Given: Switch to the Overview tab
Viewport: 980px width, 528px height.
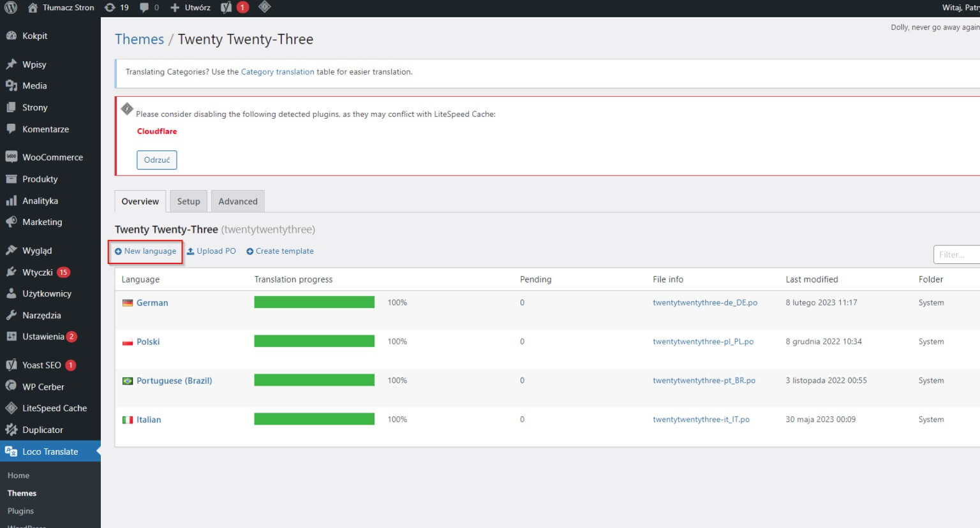Looking at the screenshot, I should (140, 201).
